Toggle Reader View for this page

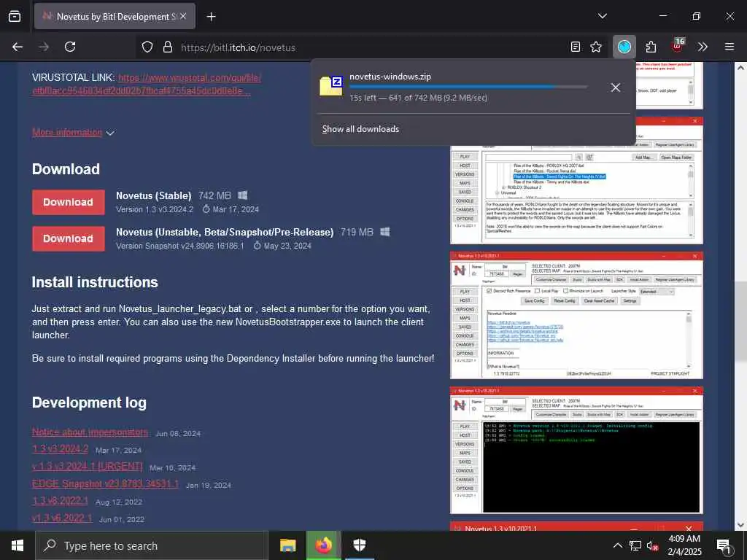tap(576, 47)
